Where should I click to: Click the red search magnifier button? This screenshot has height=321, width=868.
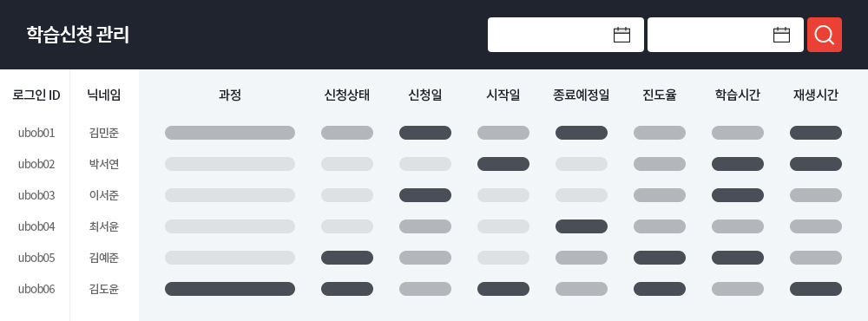825,35
